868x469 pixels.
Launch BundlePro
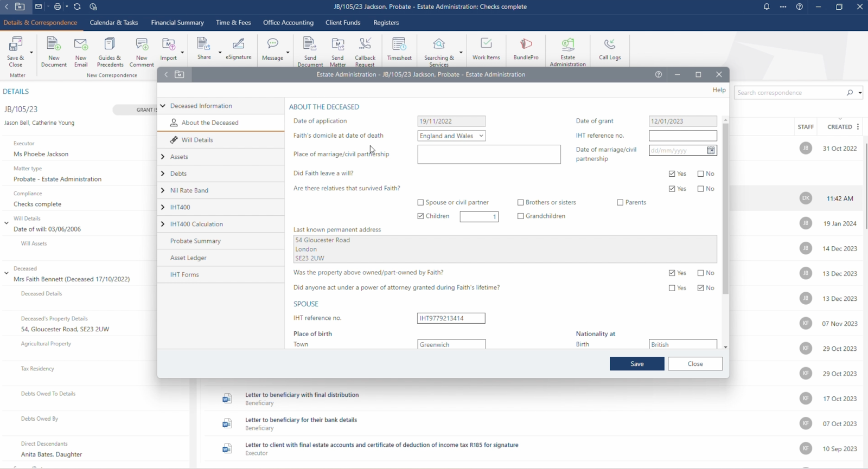(x=526, y=48)
